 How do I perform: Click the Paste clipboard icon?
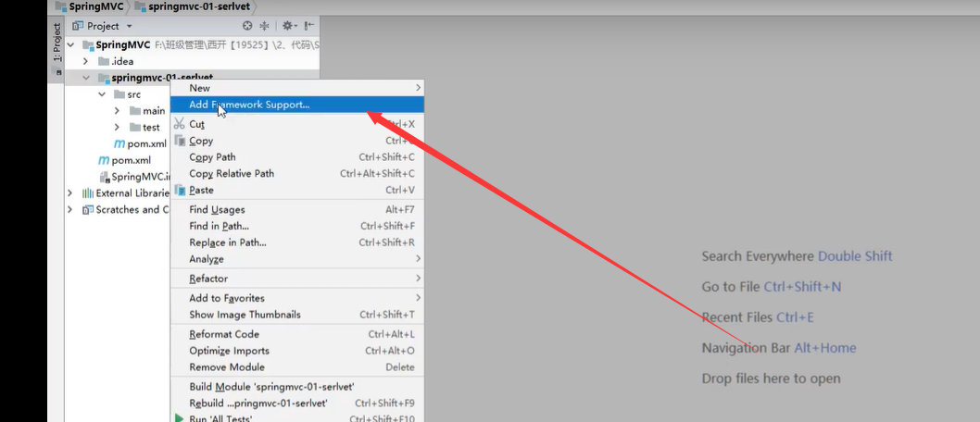(x=180, y=190)
